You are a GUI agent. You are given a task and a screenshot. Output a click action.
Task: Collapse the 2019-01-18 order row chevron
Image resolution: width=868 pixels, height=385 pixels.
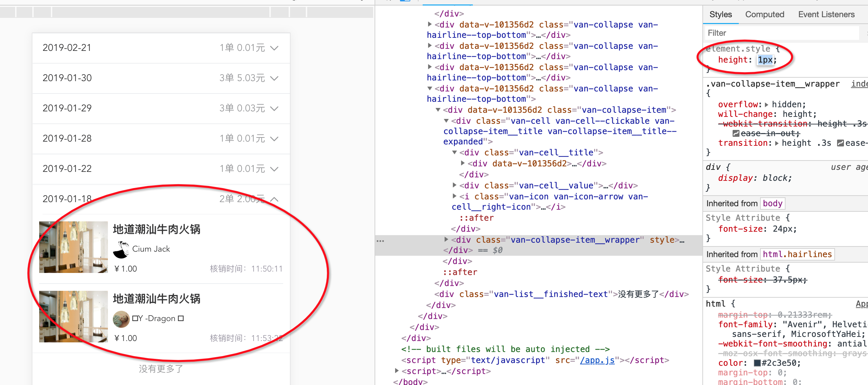274,199
